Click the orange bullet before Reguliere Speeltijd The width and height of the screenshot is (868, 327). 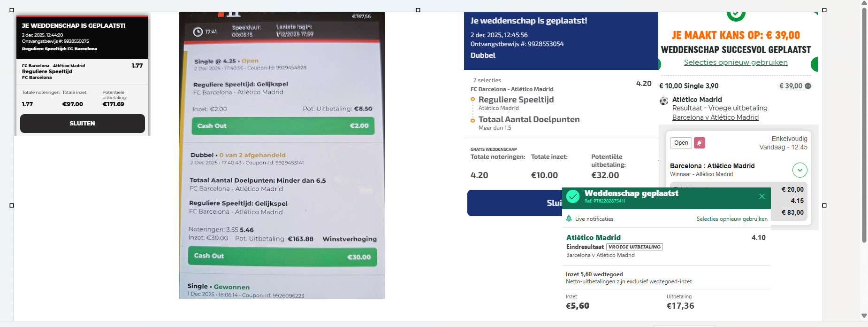472,99
